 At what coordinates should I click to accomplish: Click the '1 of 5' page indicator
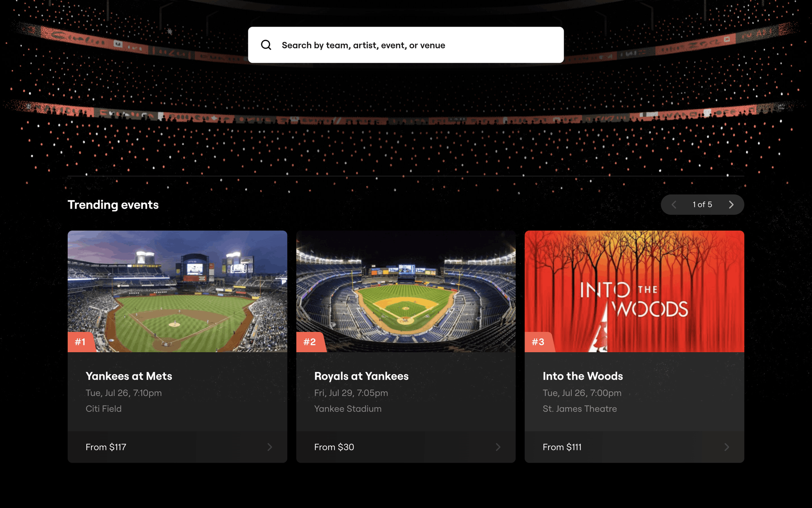[702, 204]
